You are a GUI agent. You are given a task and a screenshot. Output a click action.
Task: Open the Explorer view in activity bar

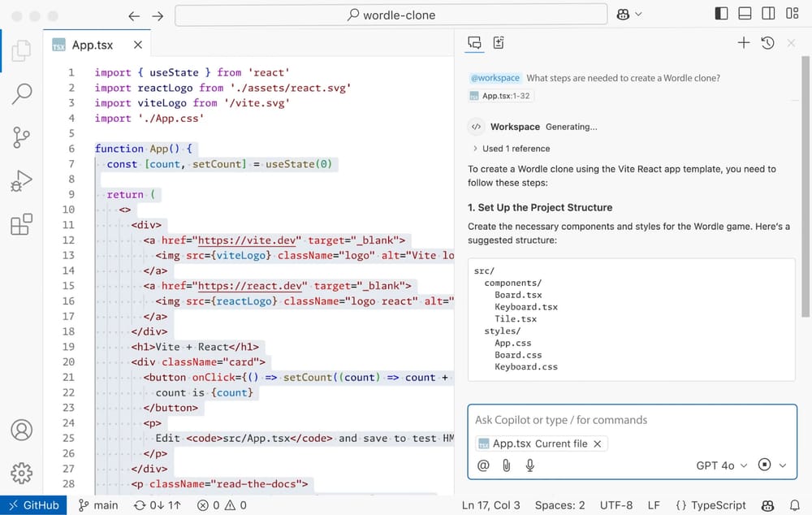(x=22, y=50)
